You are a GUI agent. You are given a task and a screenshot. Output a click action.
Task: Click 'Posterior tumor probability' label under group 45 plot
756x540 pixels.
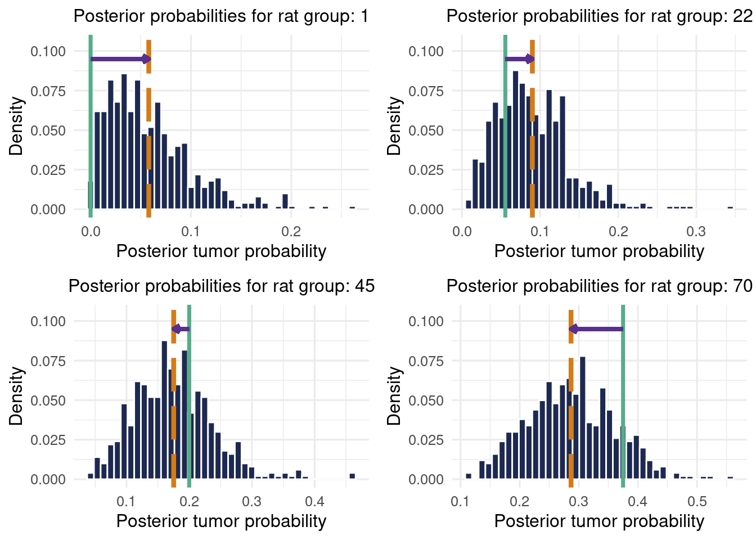click(x=221, y=521)
